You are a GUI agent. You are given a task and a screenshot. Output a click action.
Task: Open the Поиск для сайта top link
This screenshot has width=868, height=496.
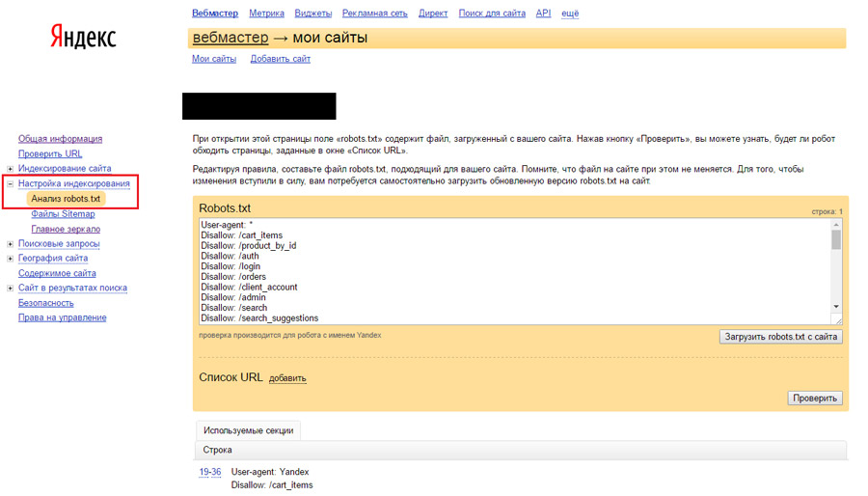[492, 13]
